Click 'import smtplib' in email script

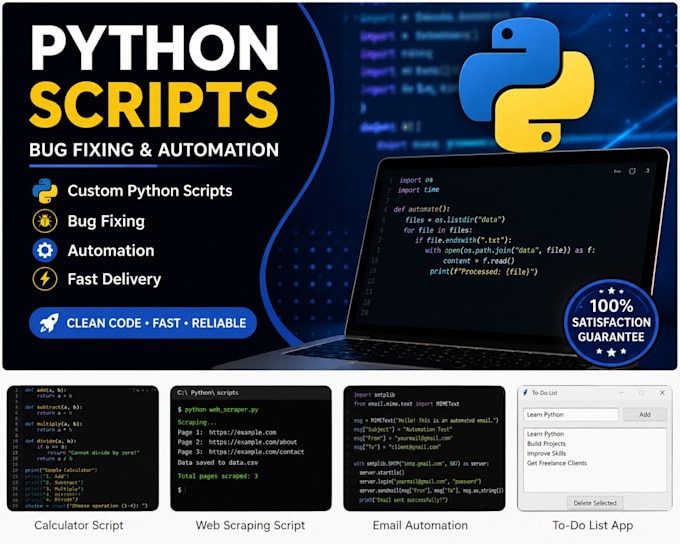374,395
